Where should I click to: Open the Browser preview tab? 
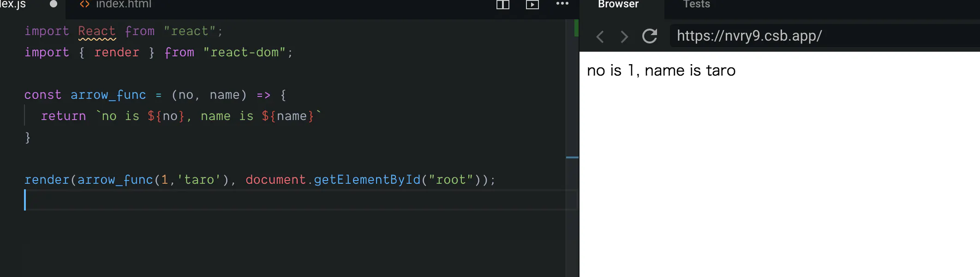(618, 5)
